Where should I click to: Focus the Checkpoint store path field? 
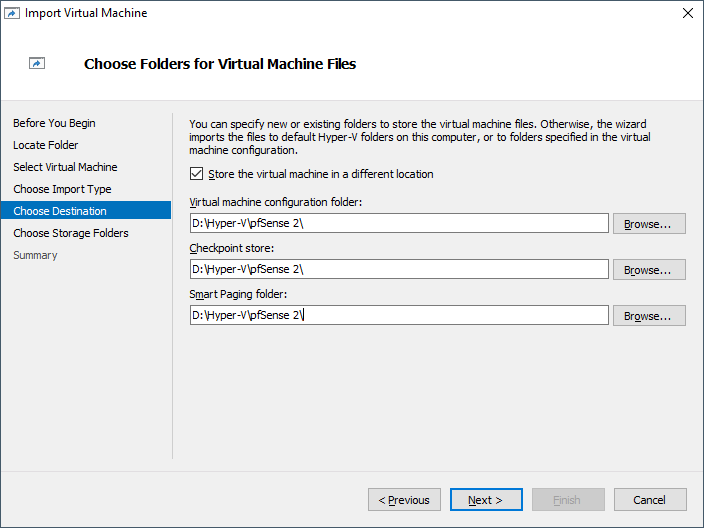tap(398, 269)
